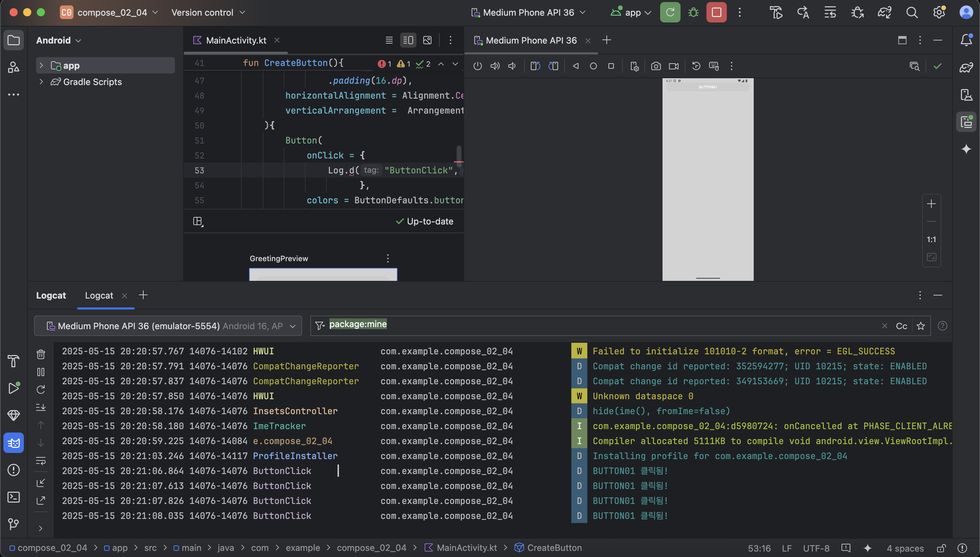Click the CreateButton breadcrumb in status bar

pos(554,548)
